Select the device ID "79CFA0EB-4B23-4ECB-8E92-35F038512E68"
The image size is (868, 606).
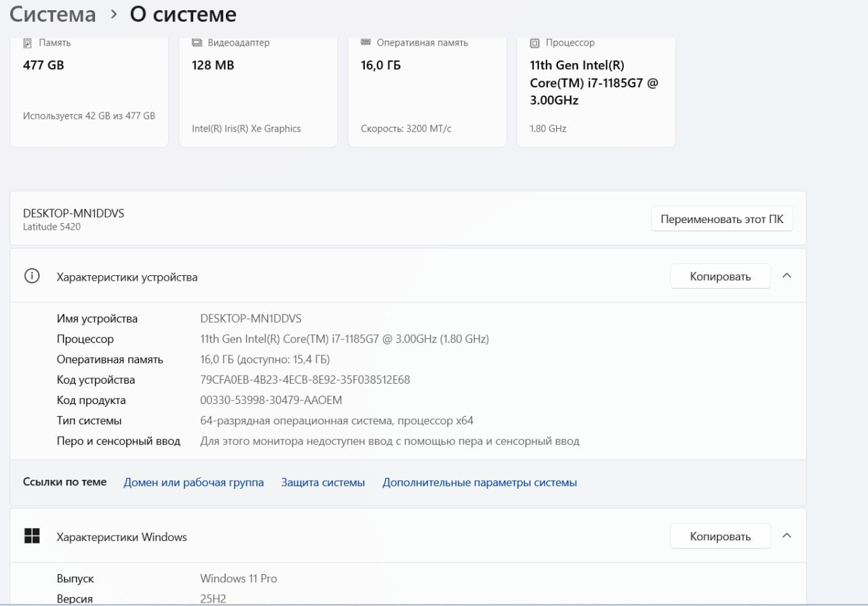click(x=305, y=380)
